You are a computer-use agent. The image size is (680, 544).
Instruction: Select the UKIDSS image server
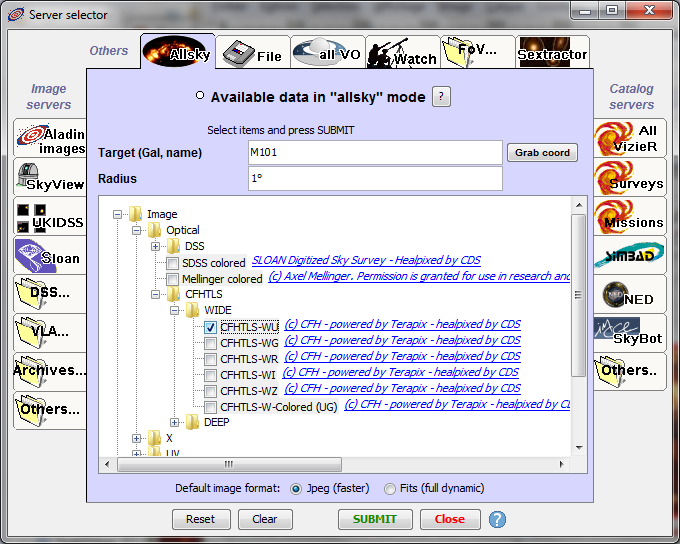point(50,216)
